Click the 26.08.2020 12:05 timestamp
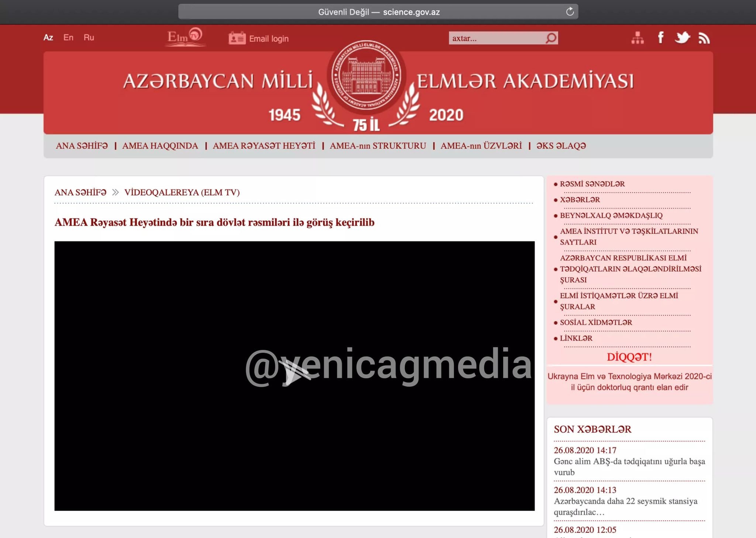 coord(585,530)
